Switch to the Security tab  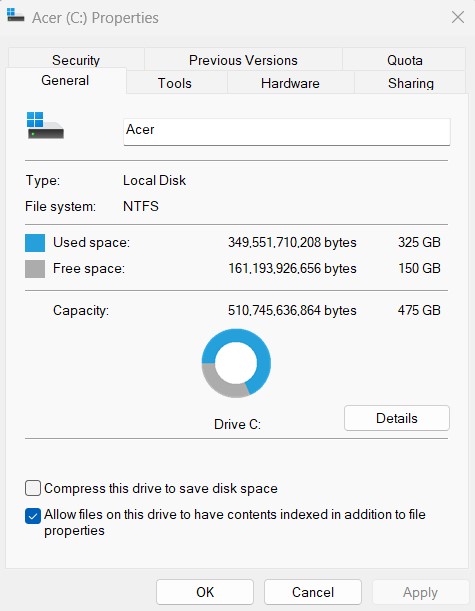point(76,60)
